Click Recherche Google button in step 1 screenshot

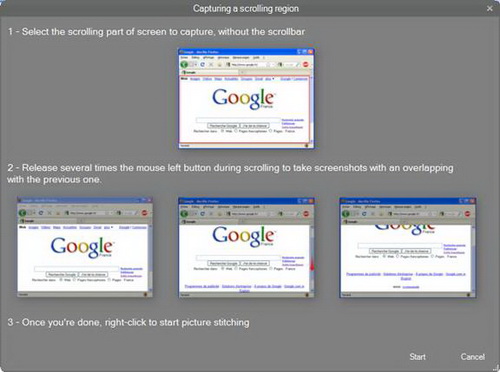(x=223, y=126)
